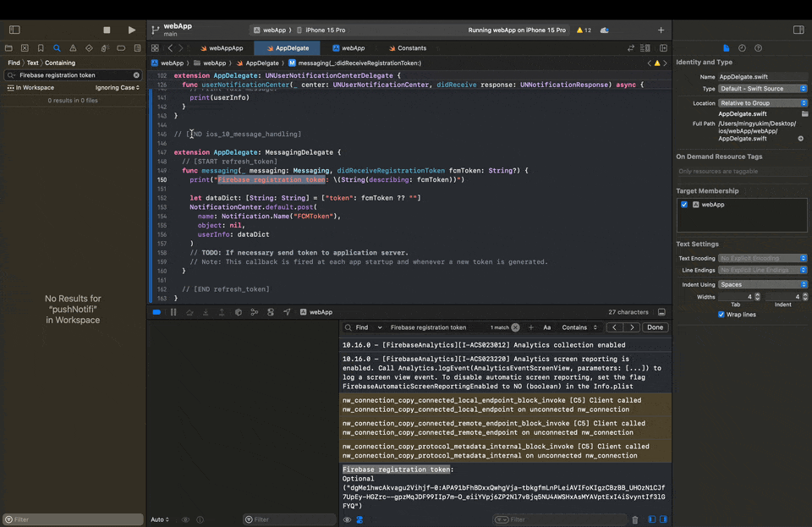Toggle code review editor mode
This screenshot has width=812, height=527.
630,48
